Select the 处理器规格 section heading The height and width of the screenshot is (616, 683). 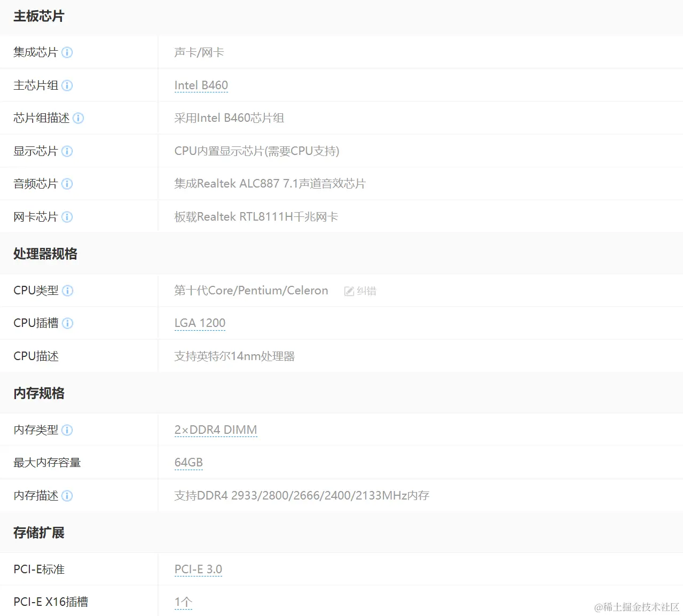45,254
